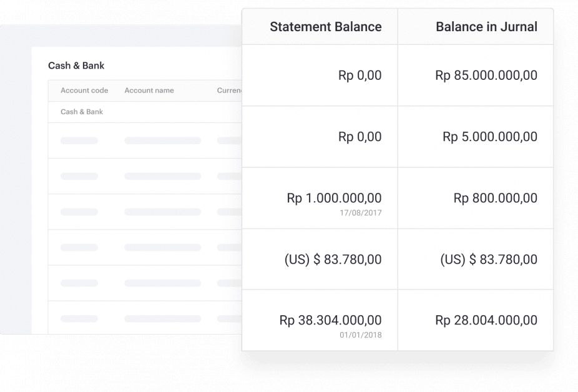
Task: Click the right (US) $ 83.780,00 Jurnal balance
Action: (x=489, y=259)
